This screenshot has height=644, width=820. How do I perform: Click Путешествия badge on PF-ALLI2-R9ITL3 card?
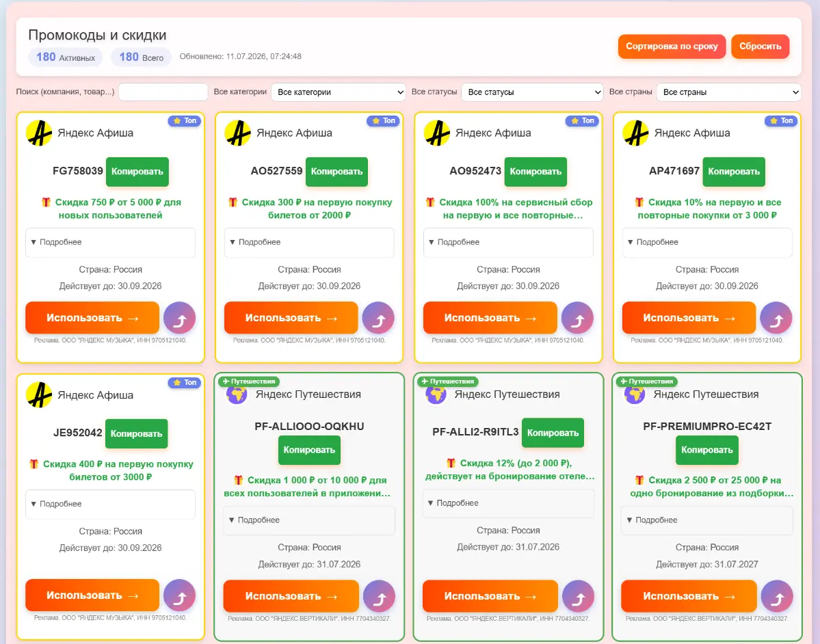448,381
